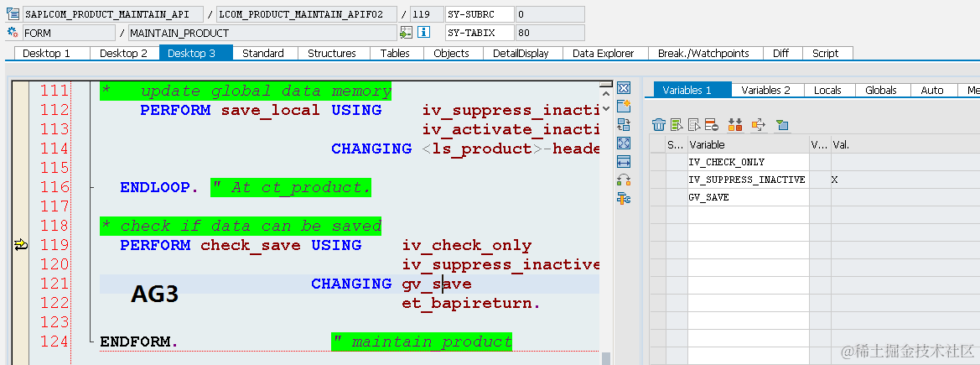Click the maximize horizontally icon
This screenshot has height=365, width=980.
tap(623, 162)
